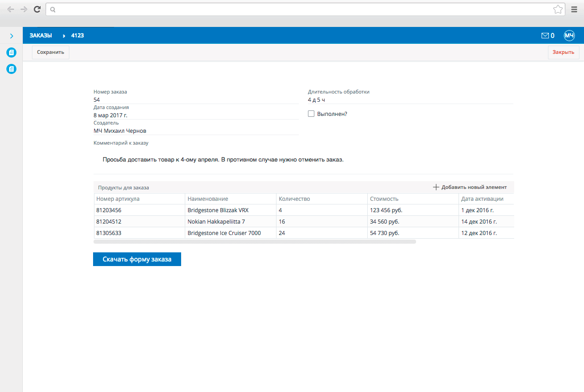Viewport: 584px width, 392px height.
Task: Reload the page with refresh icon
Action: (x=37, y=9)
